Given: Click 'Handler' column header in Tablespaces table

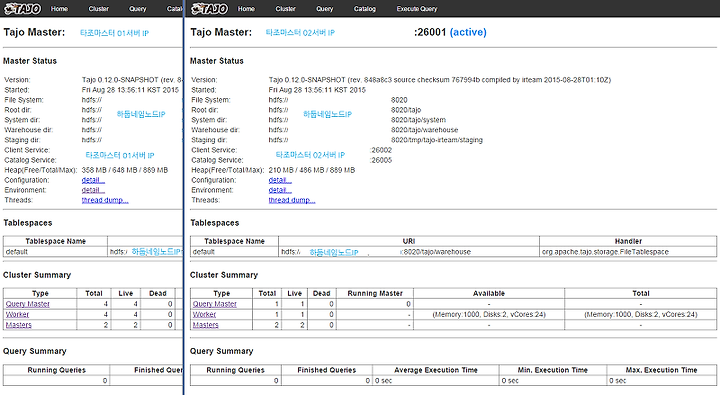Looking at the screenshot, I should pyautogui.click(x=628, y=241).
